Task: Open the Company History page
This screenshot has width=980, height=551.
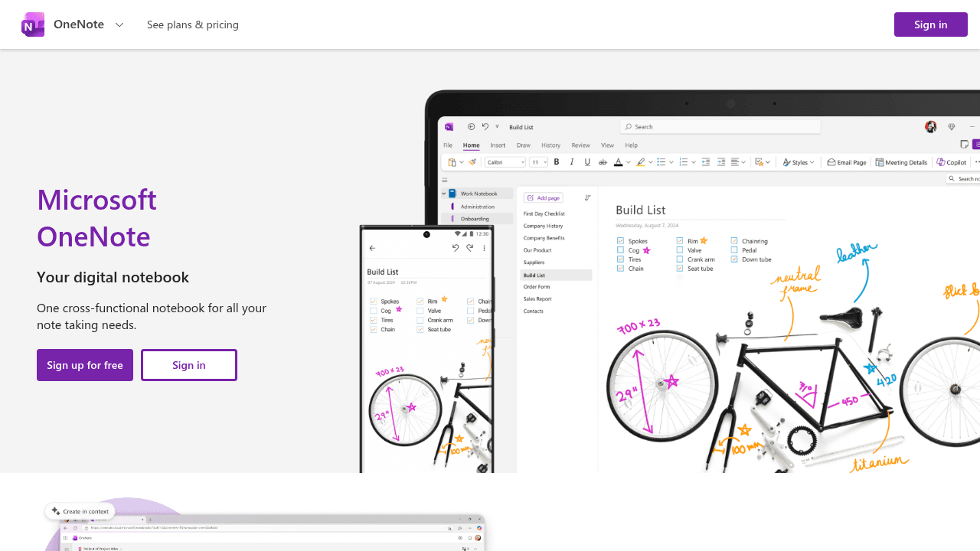Action: tap(543, 226)
